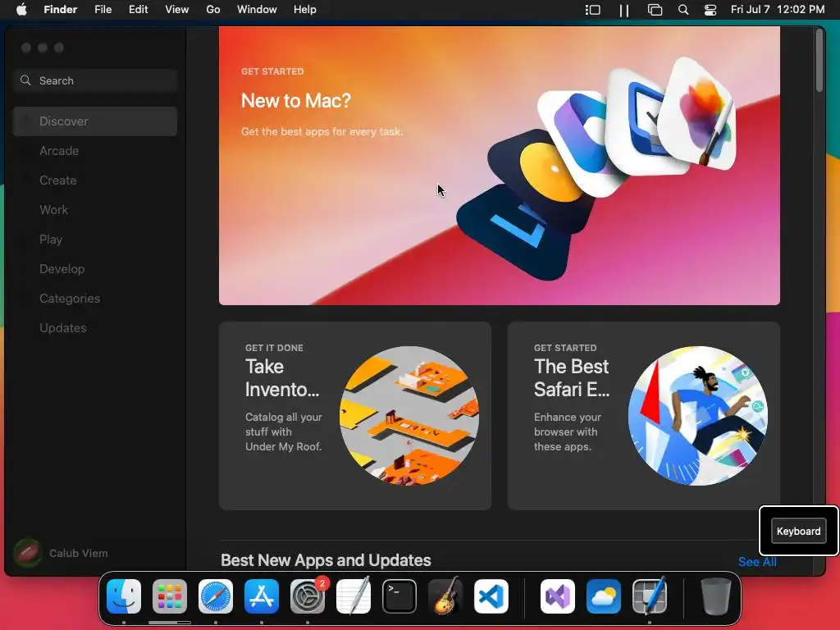The image size is (840, 630).
Task: Launch Terminal from the dock
Action: [399, 596]
